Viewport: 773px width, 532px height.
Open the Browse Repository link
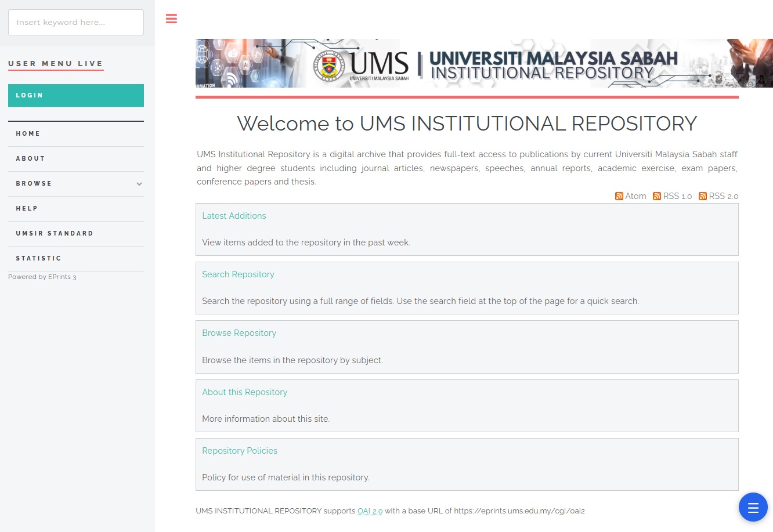[239, 333]
